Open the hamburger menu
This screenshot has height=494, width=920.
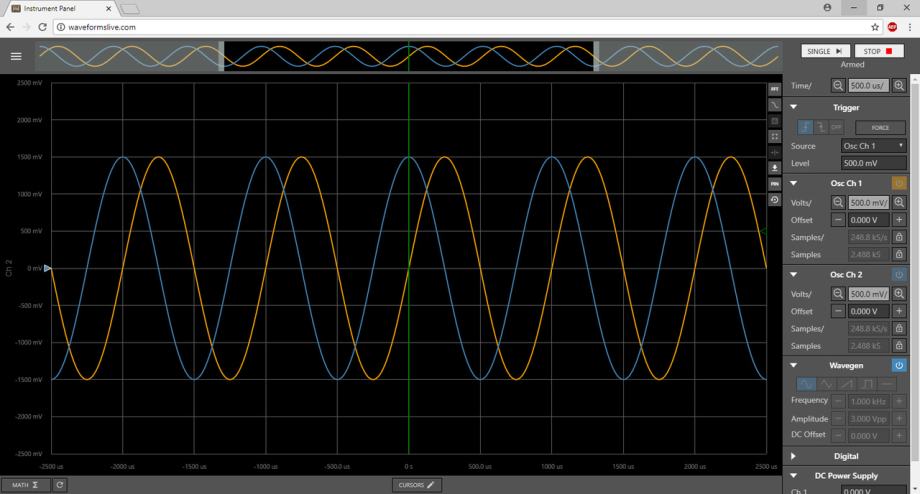tap(16, 56)
